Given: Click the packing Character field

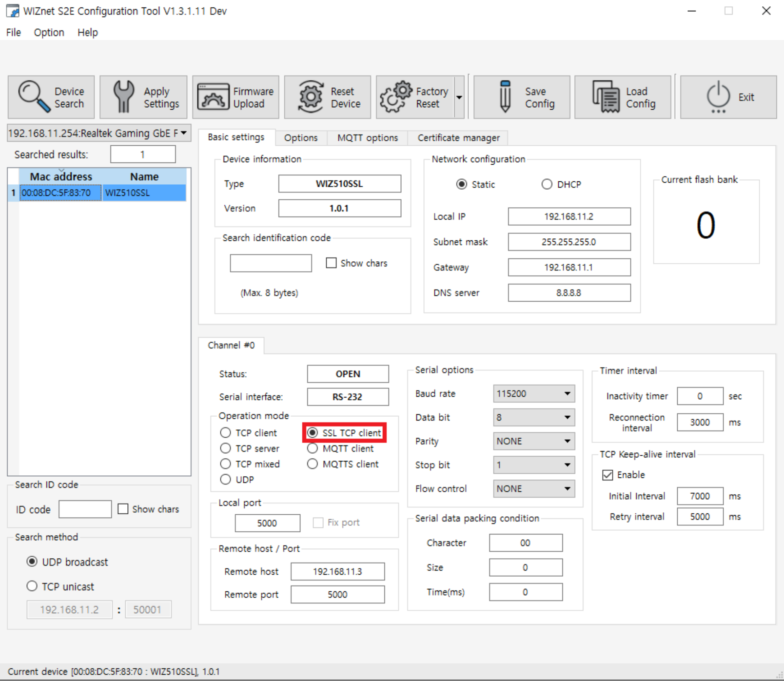Looking at the screenshot, I should [x=526, y=543].
